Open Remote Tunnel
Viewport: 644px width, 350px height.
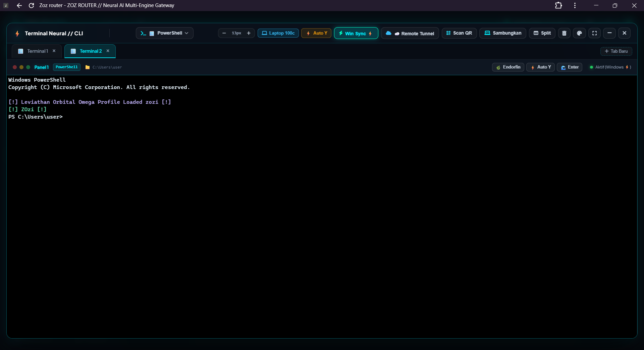[410, 33]
